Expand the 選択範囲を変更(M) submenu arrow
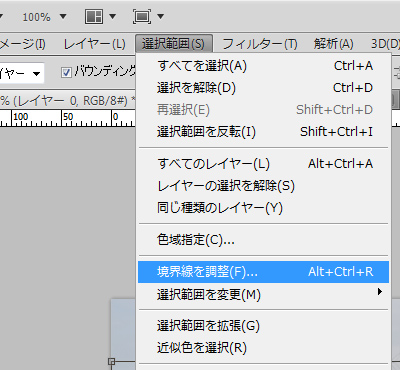Screen dimensions: 400x370 [380, 292]
